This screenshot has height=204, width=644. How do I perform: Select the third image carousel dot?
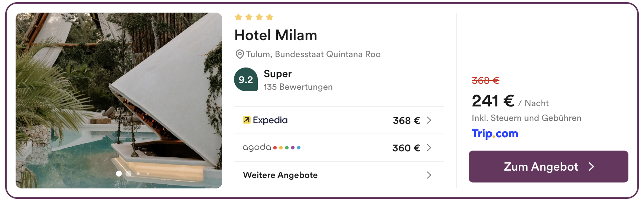138,173
